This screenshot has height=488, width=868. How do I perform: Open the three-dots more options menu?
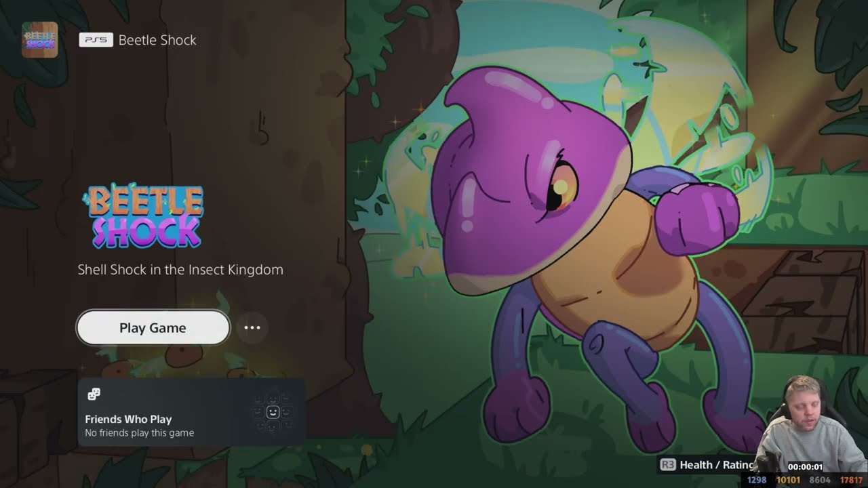[252, 327]
